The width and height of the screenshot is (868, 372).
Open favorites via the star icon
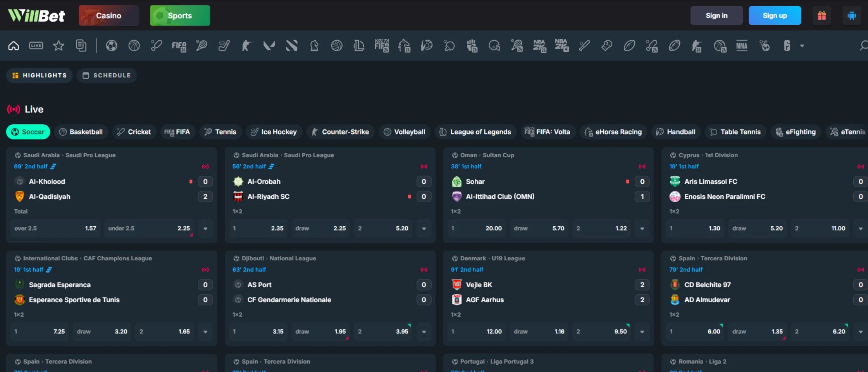(59, 46)
